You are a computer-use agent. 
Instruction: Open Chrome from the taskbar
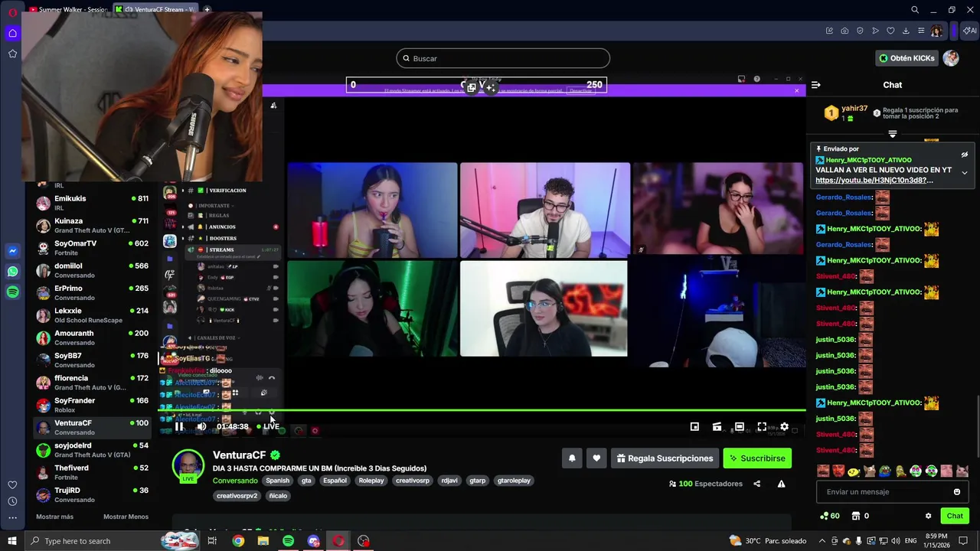click(x=238, y=541)
